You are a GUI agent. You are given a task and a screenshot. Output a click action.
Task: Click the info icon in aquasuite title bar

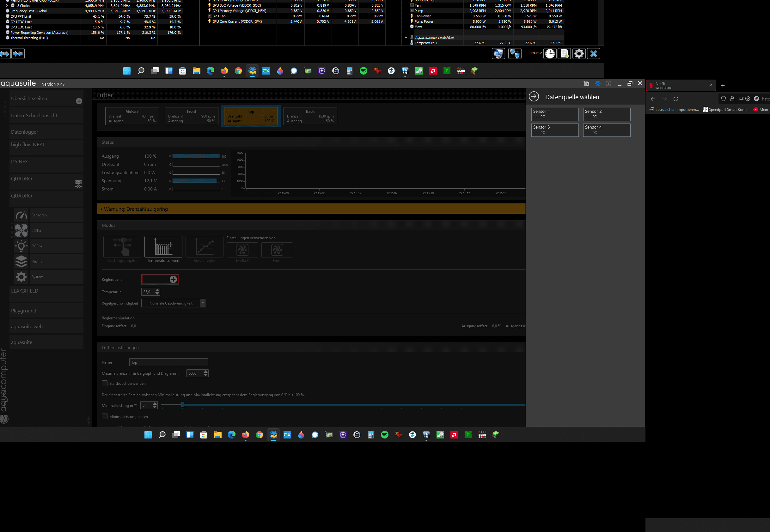coord(608,84)
